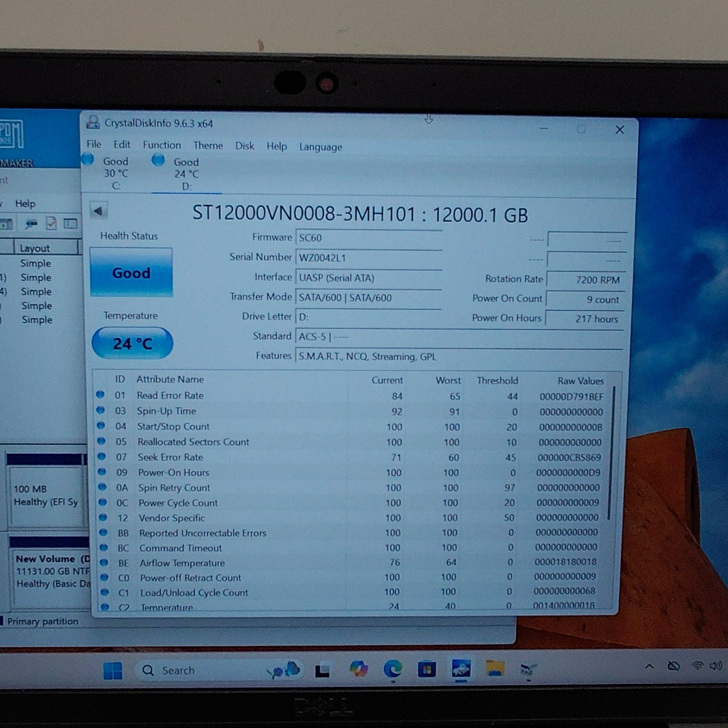Click status dot of Vendor Specific
The width and height of the screenshot is (728, 728).
click(x=103, y=517)
